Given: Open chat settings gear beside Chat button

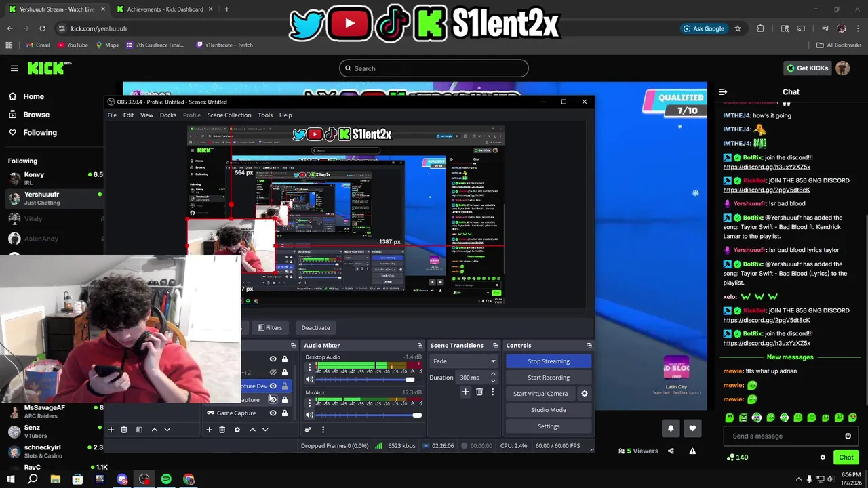Looking at the screenshot, I should [x=823, y=457].
